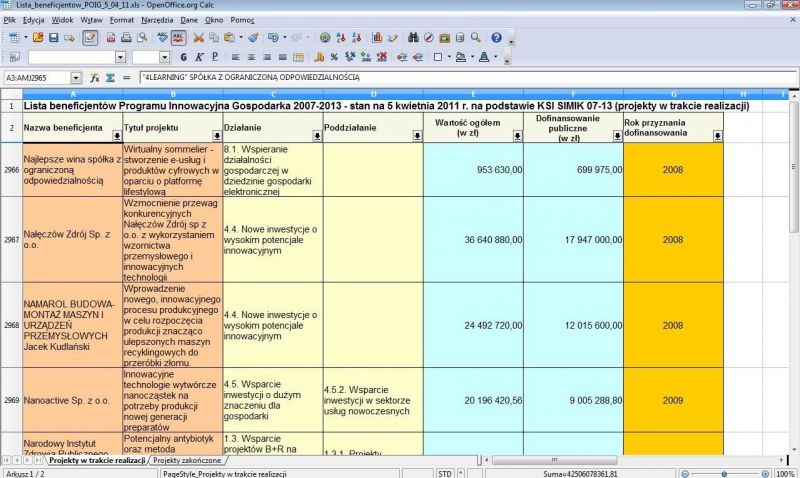Toggle Bold (G) formatting
This screenshot has height=478, width=800.
click(183, 57)
